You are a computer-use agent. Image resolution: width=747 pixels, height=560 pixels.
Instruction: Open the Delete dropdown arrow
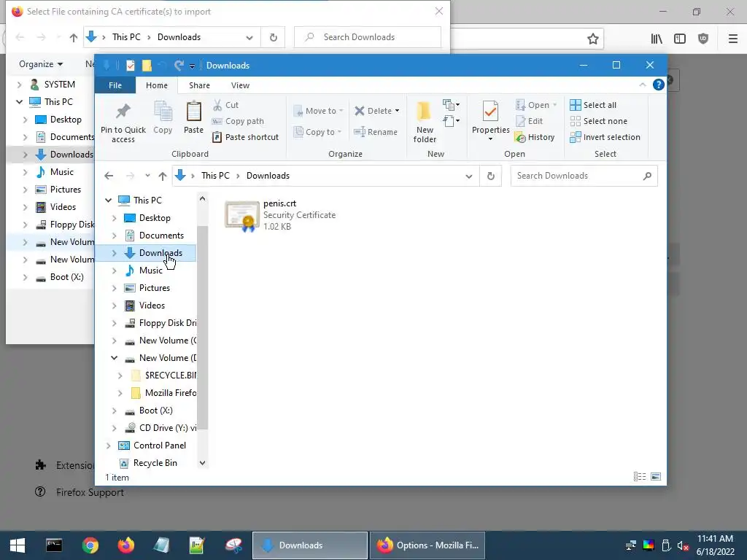tap(397, 111)
